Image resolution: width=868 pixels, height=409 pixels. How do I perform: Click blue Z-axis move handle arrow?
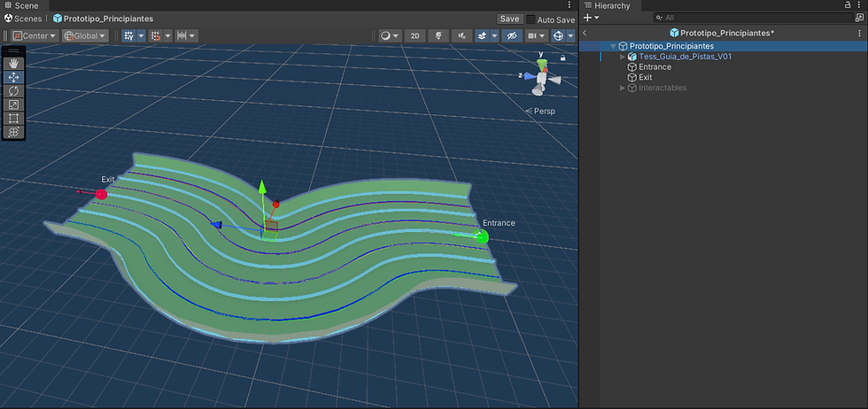pyautogui.click(x=216, y=225)
